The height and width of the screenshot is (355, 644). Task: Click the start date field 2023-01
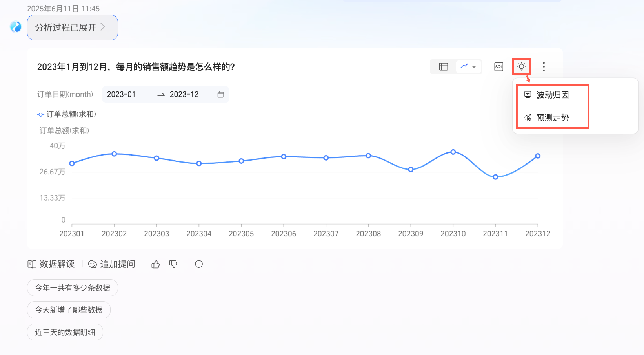(x=121, y=95)
